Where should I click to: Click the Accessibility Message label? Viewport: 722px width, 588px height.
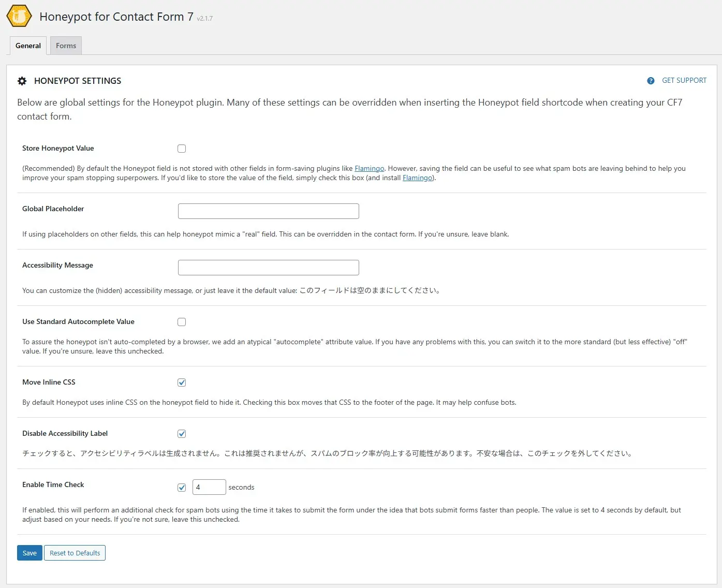(x=57, y=265)
